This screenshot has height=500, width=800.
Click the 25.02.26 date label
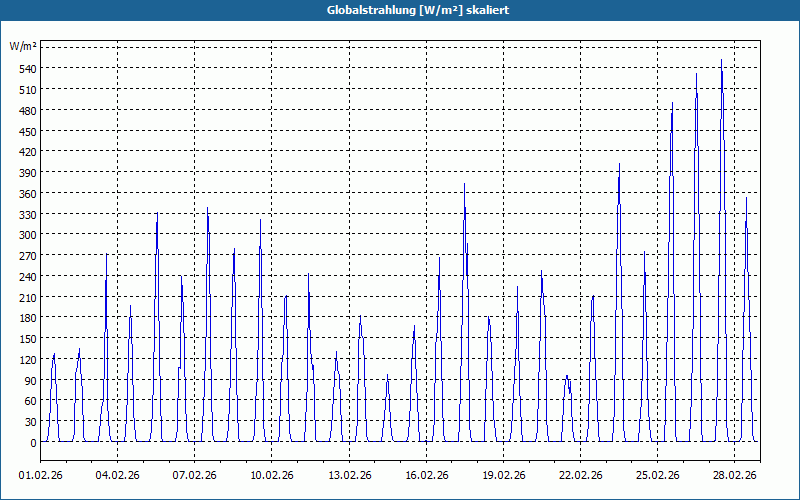(658, 476)
